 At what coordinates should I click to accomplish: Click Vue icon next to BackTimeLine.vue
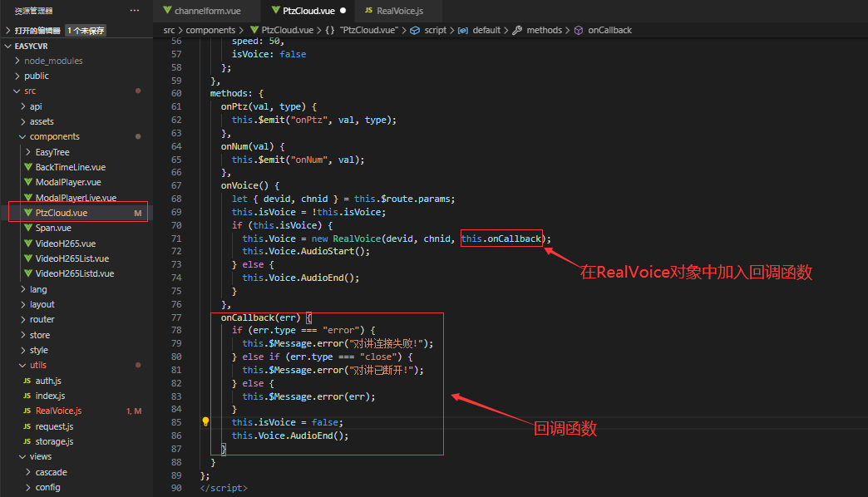click(27, 166)
